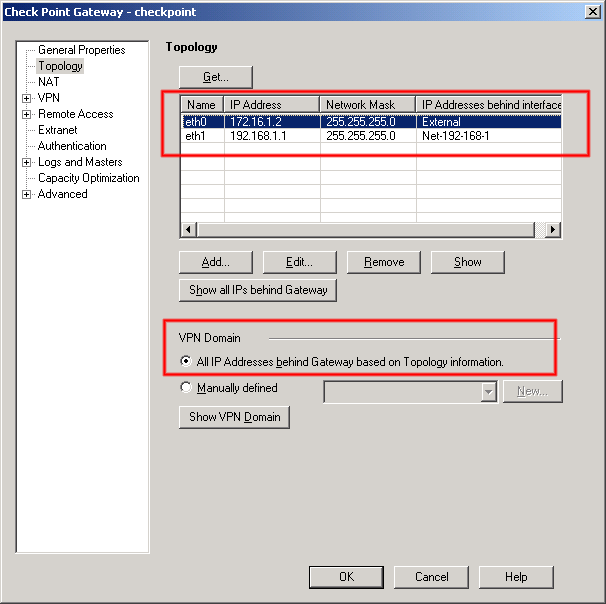606x604 pixels.
Task: Select Extranet in the tree
Action: coord(58,130)
